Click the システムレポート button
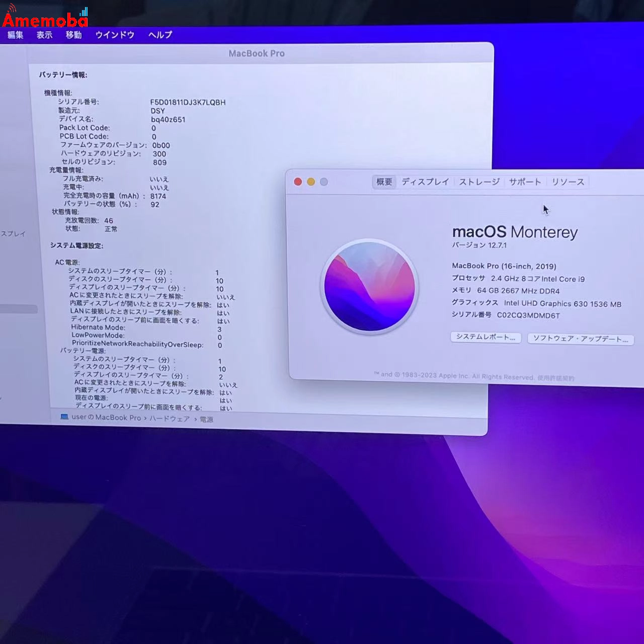 tap(486, 338)
